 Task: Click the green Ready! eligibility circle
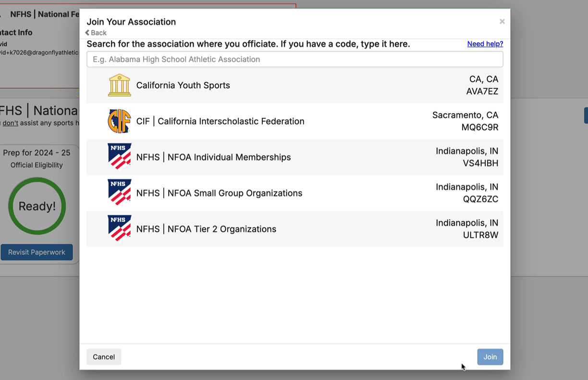tap(37, 206)
